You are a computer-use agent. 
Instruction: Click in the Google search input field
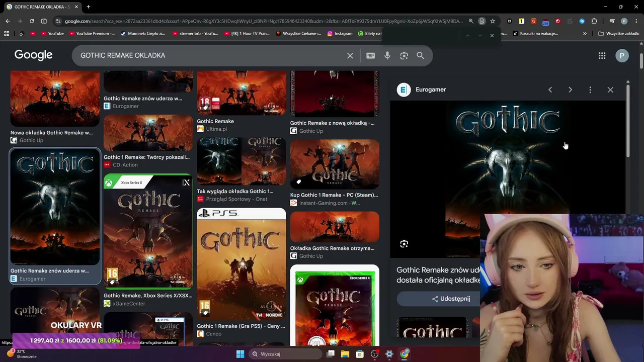pyautogui.click(x=211, y=56)
